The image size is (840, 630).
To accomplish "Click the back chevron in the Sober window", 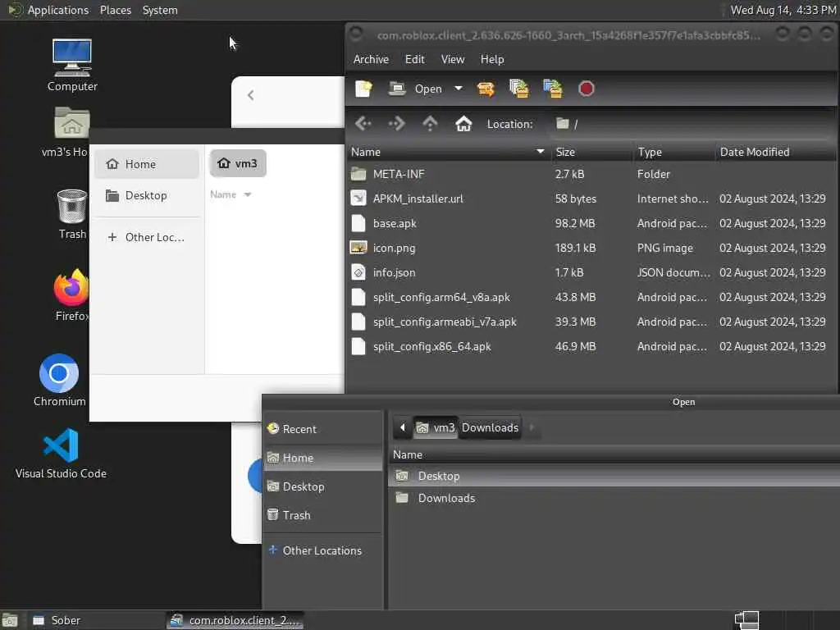I will coord(251,95).
